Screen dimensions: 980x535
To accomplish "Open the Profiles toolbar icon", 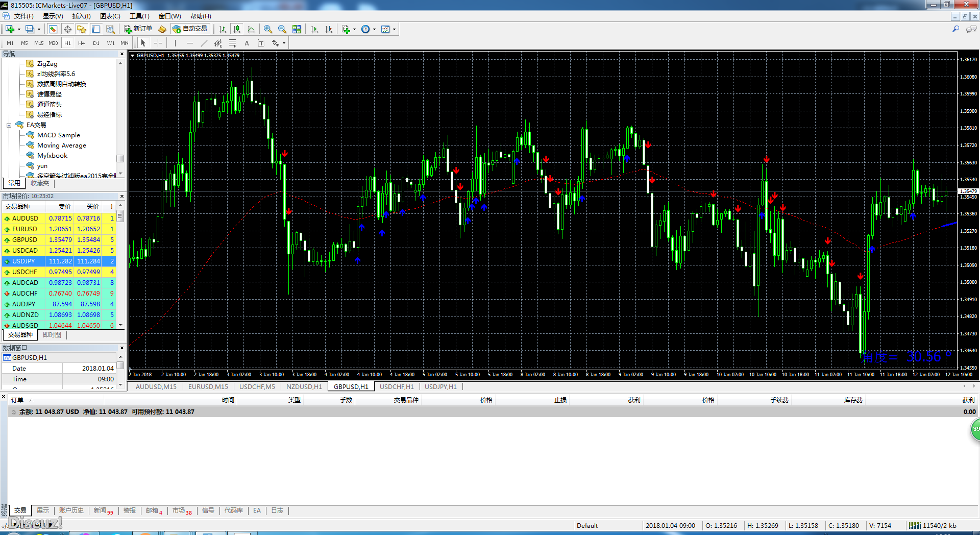I will [x=30, y=29].
